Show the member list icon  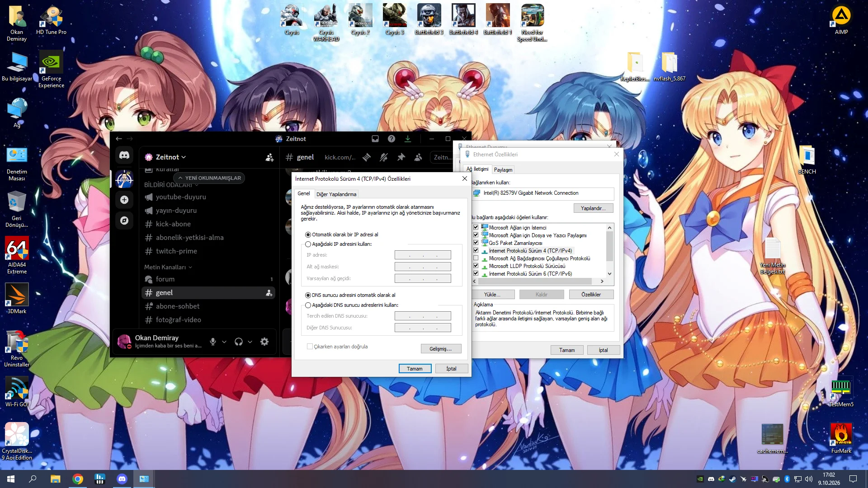tap(418, 157)
